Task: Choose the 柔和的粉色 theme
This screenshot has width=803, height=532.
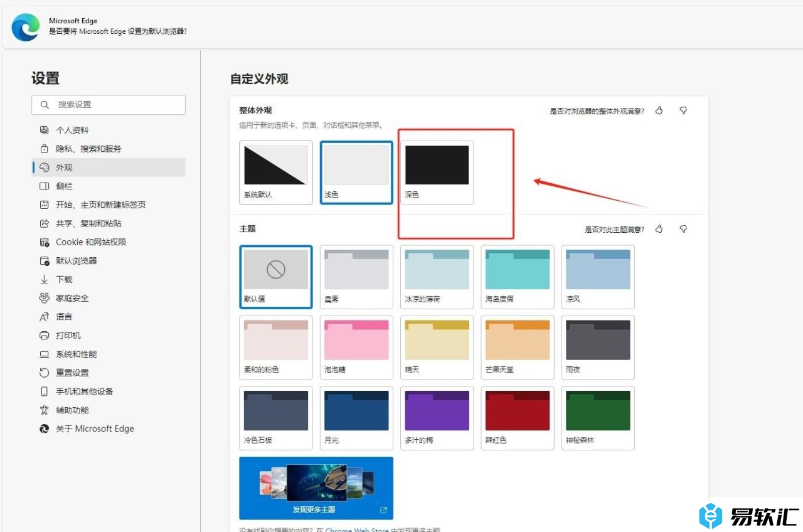Action: [x=276, y=348]
